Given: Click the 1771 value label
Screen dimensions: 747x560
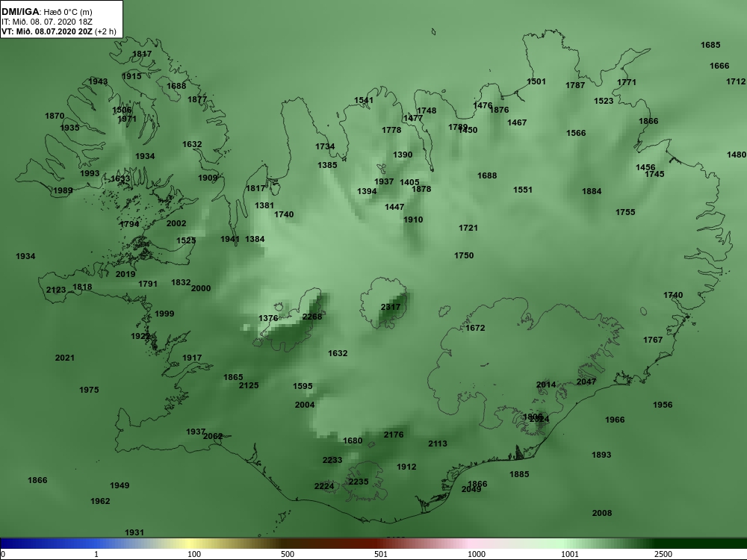Looking at the screenshot, I should (627, 82).
